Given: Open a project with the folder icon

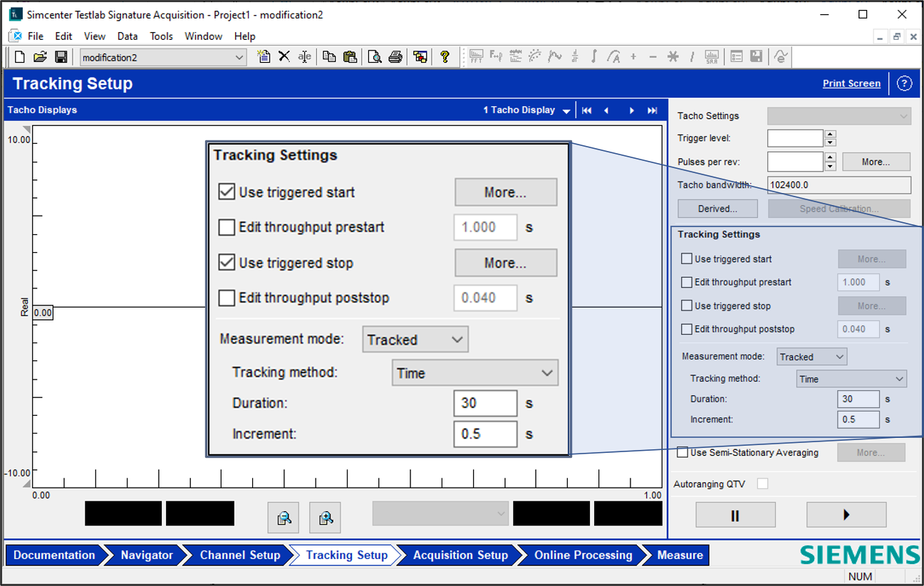Looking at the screenshot, I should pos(40,57).
